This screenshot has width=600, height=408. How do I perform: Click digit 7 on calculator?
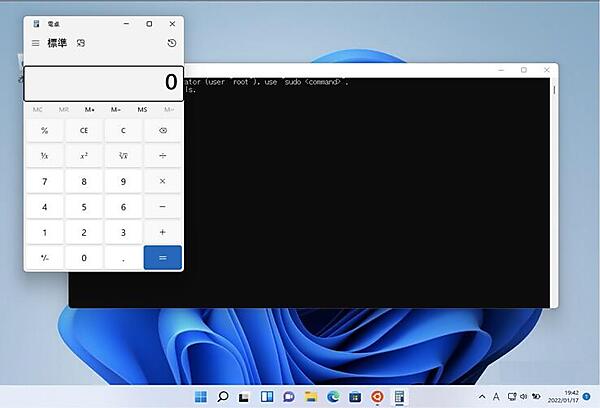[44, 181]
